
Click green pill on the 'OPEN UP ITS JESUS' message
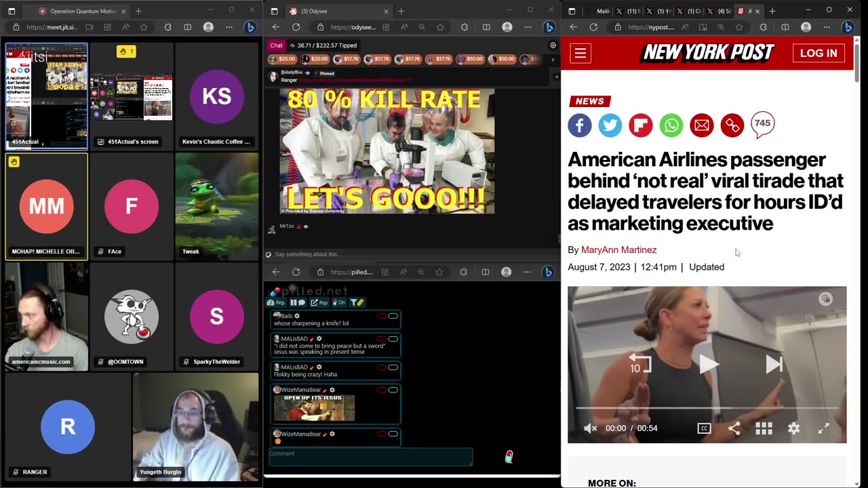click(x=393, y=390)
